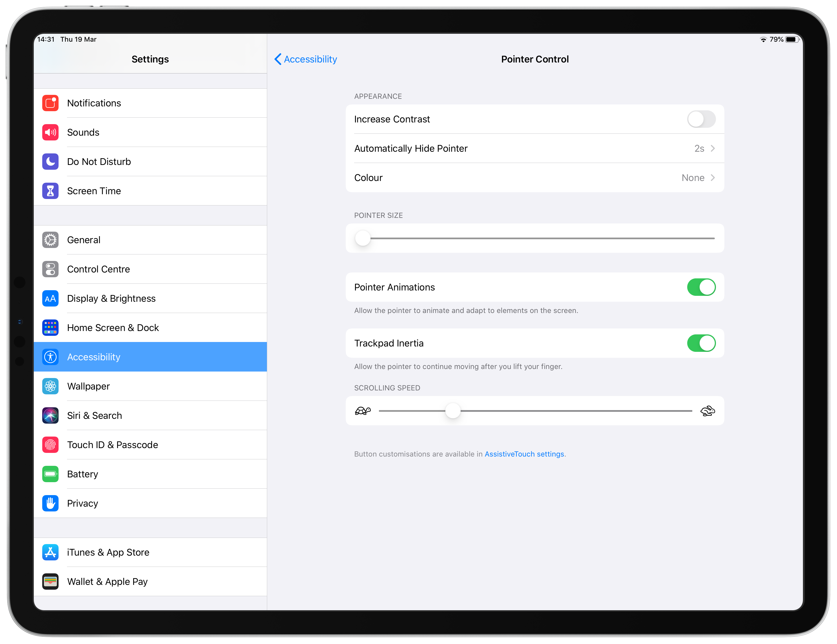
Task: Disable Pointer Animations toggle
Action: click(701, 287)
